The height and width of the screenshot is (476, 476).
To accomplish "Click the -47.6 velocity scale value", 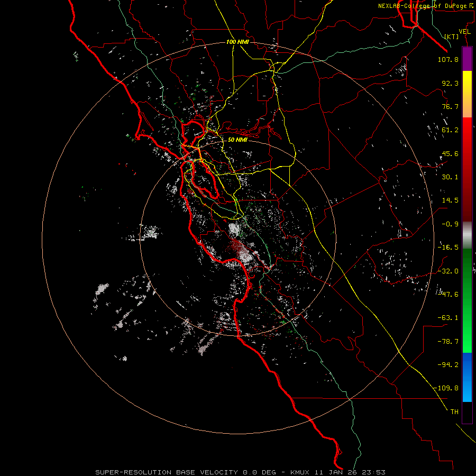I will (x=448, y=294).
